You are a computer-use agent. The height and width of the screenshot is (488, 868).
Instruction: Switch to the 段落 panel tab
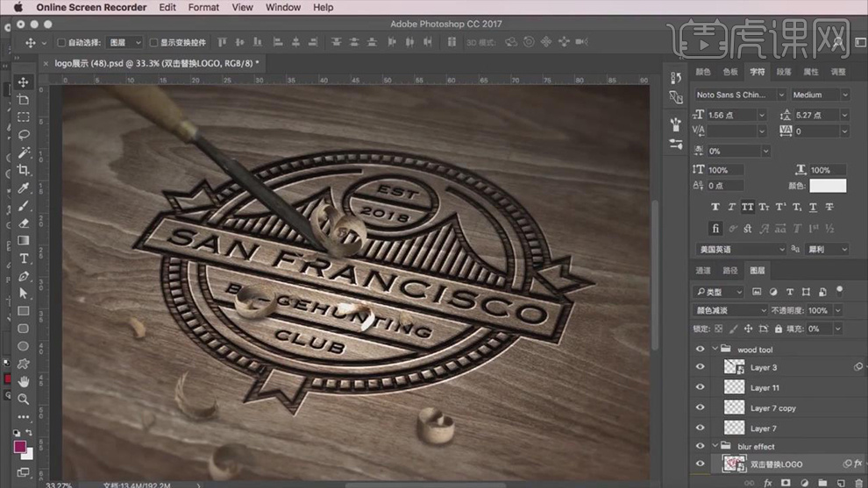click(784, 72)
